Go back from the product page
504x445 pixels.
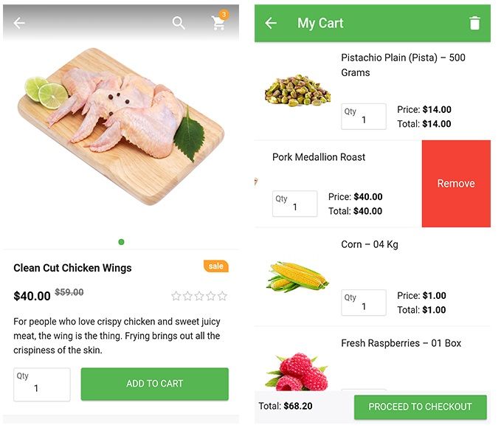[19, 23]
